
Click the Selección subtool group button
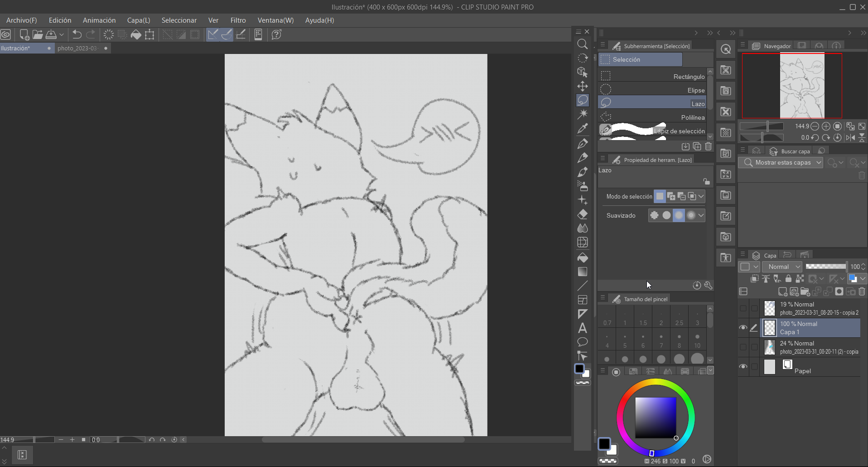(x=640, y=59)
